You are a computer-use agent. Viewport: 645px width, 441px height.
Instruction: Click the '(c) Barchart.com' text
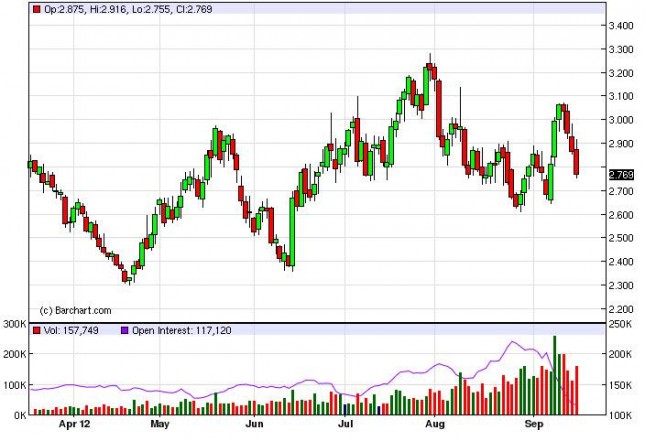75,311
